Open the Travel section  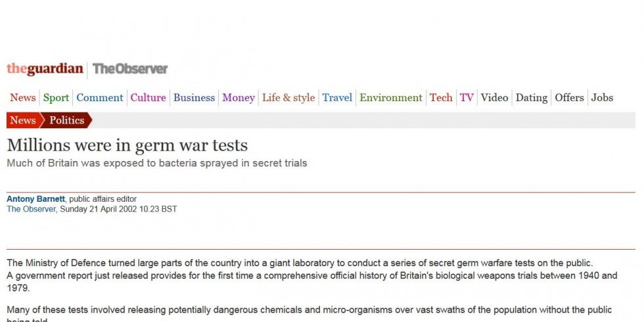337,98
